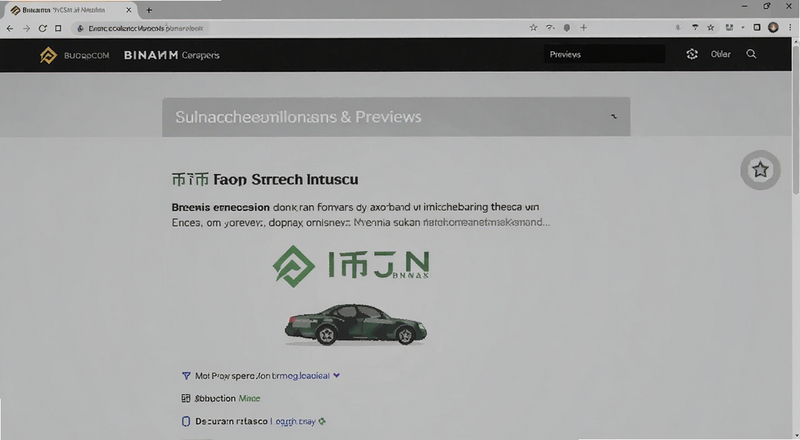This screenshot has height=440, width=800.
Task: Click the toolbar star extension icon
Action: click(711, 28)
